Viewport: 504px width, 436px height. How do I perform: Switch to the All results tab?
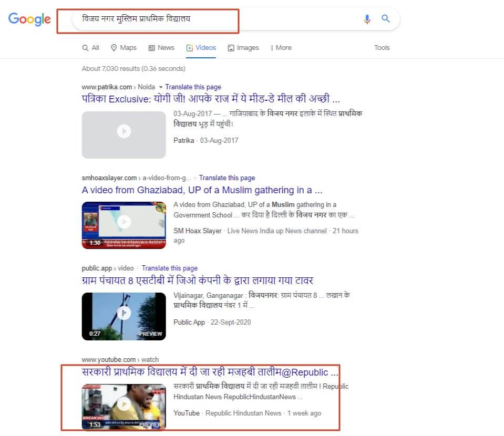click(x=90, y=48)
